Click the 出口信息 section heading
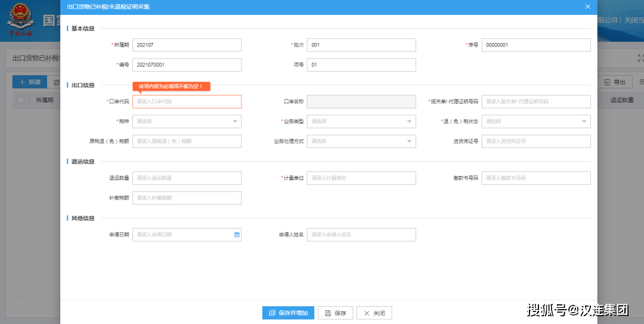 click(x=83, y=85)
